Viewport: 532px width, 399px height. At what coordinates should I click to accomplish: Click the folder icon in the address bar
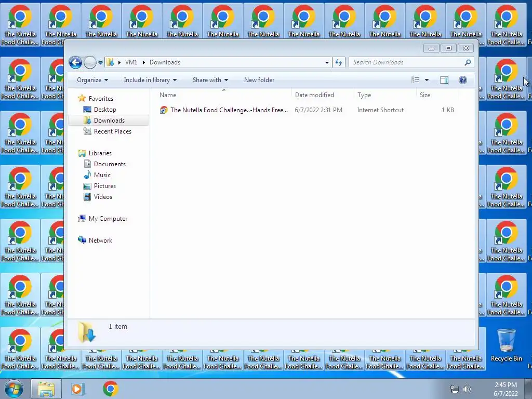(x=111, y=62)
